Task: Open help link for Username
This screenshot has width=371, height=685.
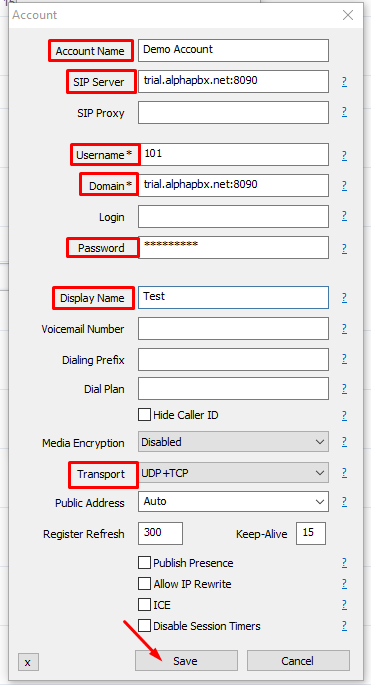Action: click(x=344, y=155)
